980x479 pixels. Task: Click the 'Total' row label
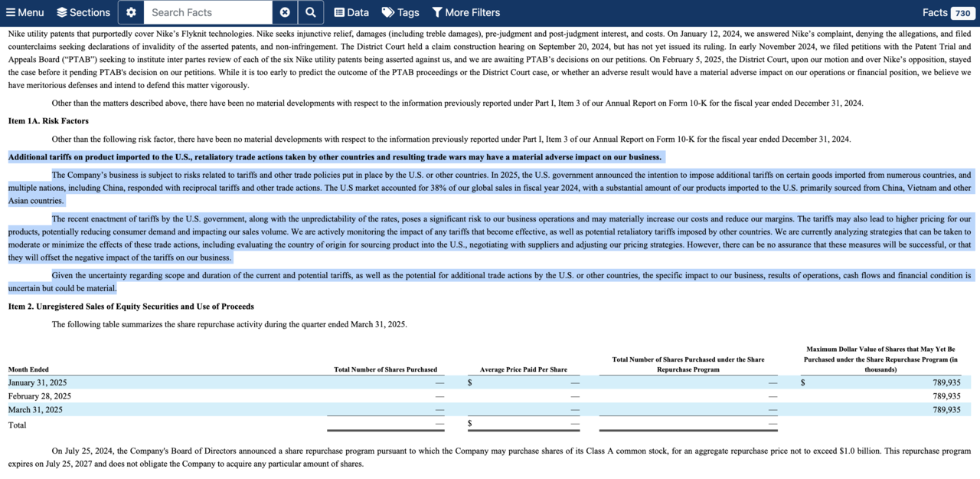click(17, 425)
